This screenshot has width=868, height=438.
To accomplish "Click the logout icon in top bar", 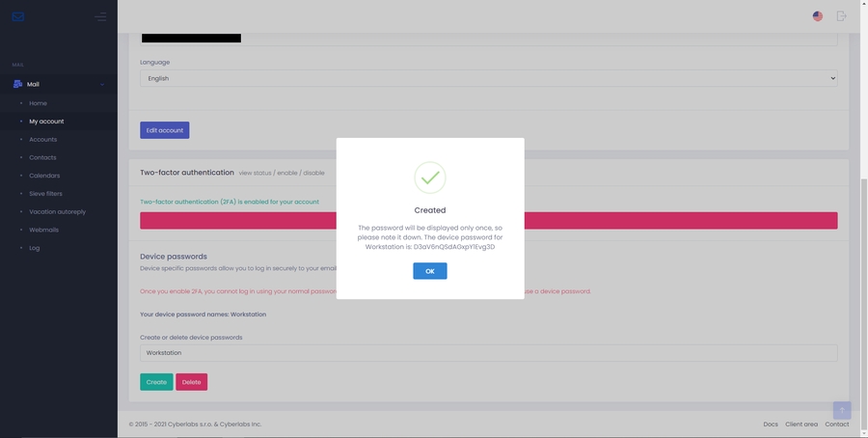I will pyautogui.click(x=841, y=16).
